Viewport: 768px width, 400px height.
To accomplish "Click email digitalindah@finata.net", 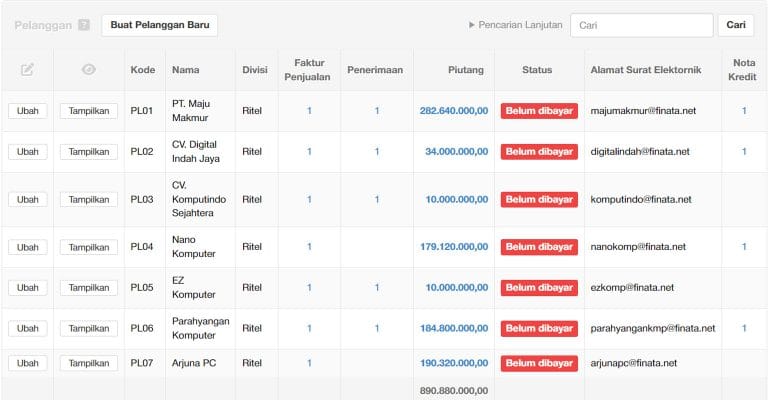I will (640, 152).
